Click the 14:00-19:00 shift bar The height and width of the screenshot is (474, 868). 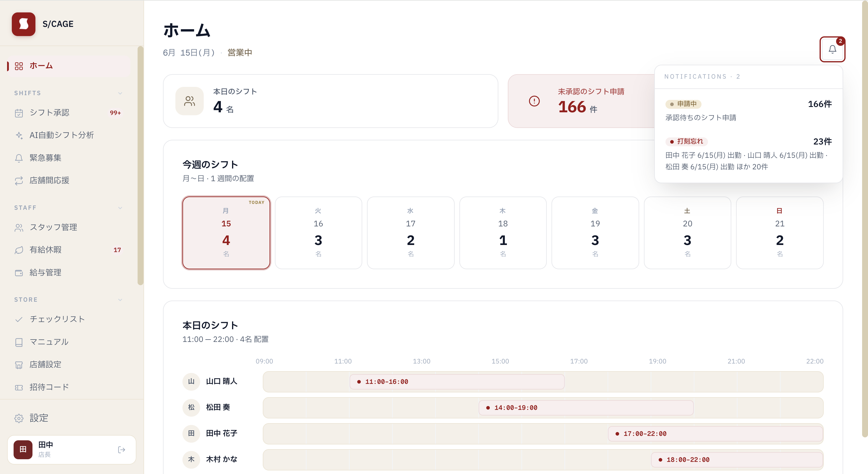tap(586, 408)
